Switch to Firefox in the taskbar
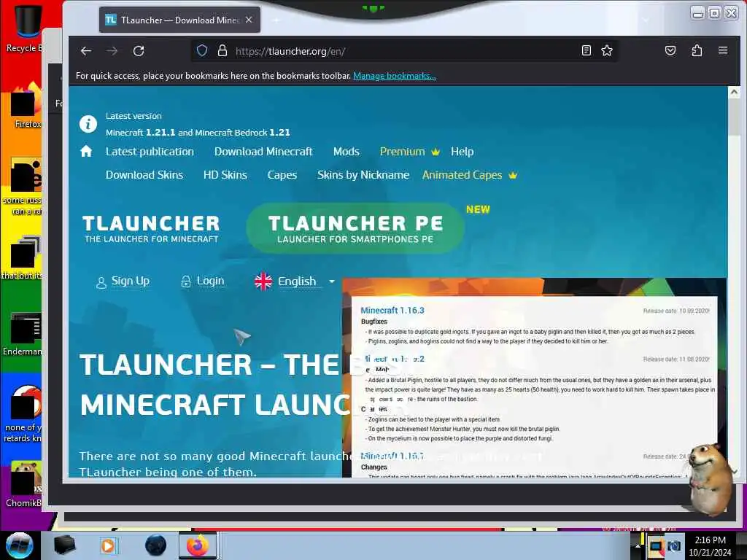Screen dimensions: 747x560 198,545
